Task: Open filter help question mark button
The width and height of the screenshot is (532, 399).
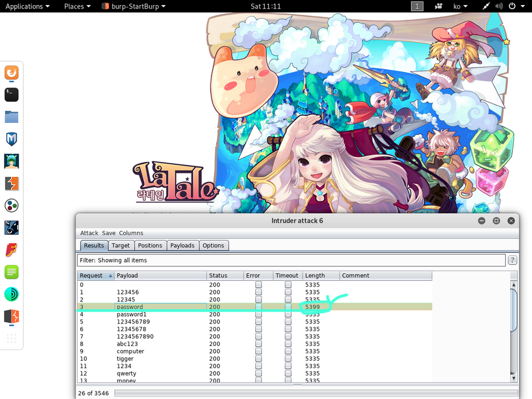Action: 512,260
